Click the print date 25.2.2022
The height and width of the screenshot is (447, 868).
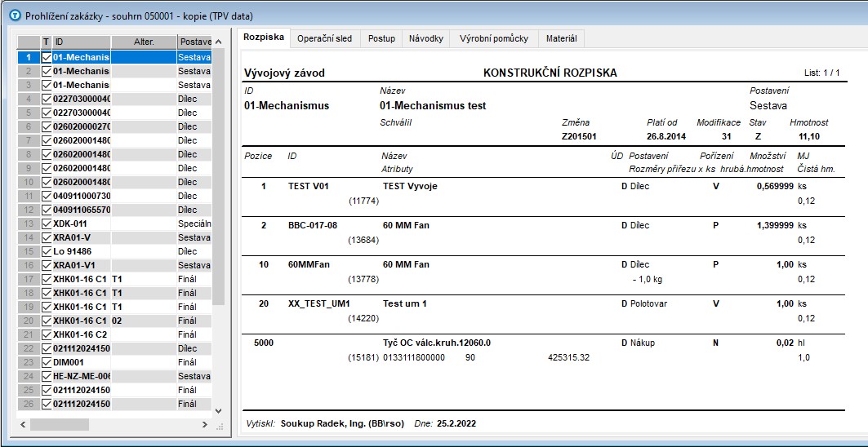(x=456, y=424)
